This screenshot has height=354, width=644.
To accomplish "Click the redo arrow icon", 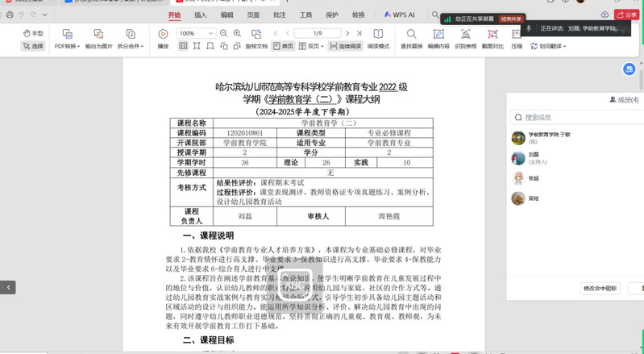I will tap(33, 15).
